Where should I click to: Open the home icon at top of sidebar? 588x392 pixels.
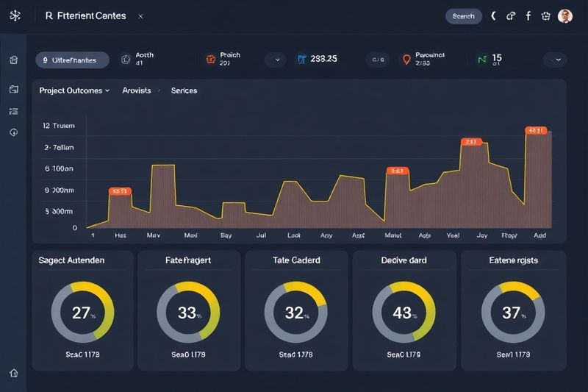[x=13, y=60]
